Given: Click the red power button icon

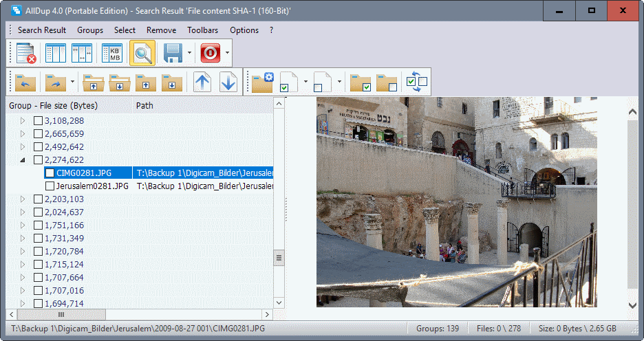Looking at the screenshot, I should pyautogui.click(x=210, y=53).
